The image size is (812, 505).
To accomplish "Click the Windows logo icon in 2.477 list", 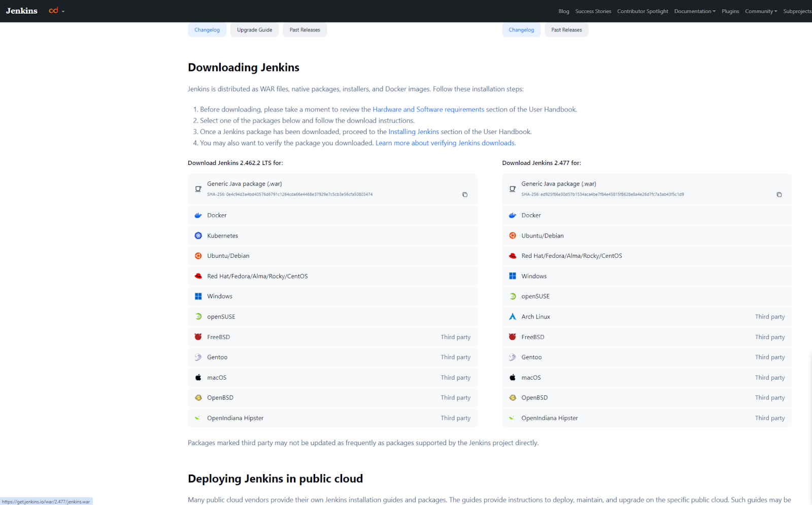I will coord(513,276).
